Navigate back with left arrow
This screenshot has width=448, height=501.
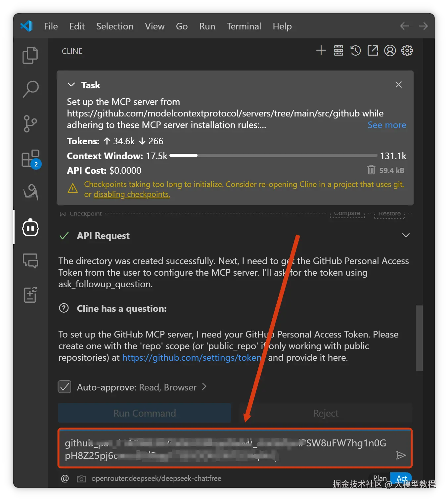pos(405,26)
